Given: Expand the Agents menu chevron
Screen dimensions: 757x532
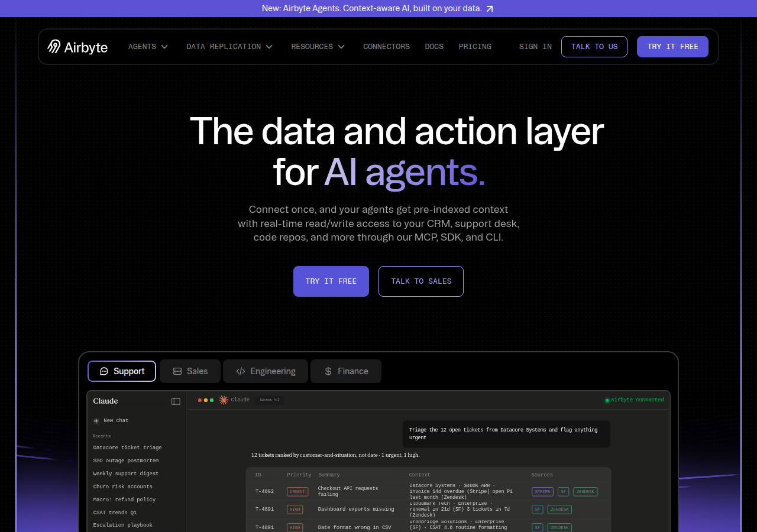Looking at the screenshot, I should (164, 47).
